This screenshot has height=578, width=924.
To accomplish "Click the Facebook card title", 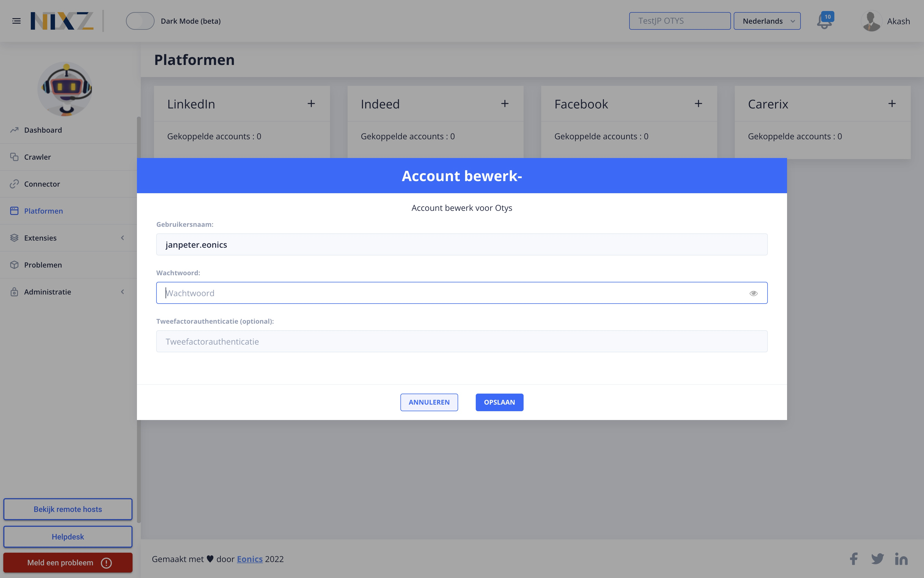I will pyautogui.click(x=581, y=104).
